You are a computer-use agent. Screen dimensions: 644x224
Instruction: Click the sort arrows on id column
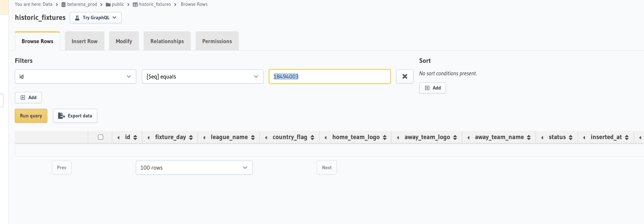(135, 137)
